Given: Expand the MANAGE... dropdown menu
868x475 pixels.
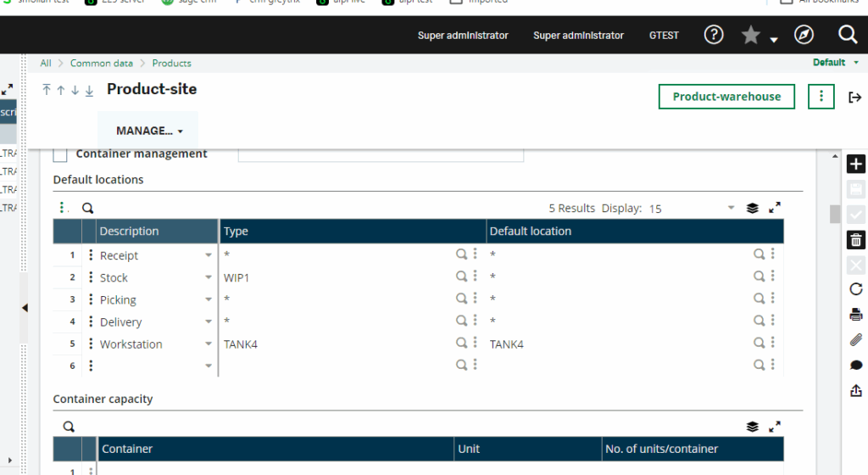Looking at the screenshot, I should point(150,131).
